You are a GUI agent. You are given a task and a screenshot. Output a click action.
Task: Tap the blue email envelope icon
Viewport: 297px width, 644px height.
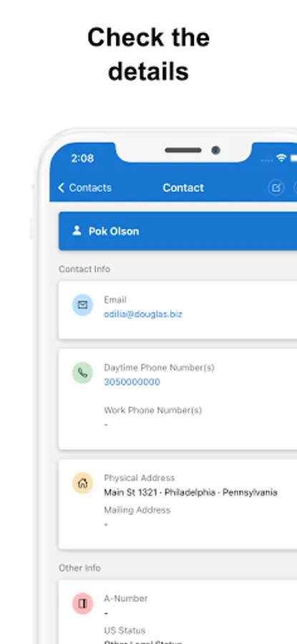click(x=82, y=305)
